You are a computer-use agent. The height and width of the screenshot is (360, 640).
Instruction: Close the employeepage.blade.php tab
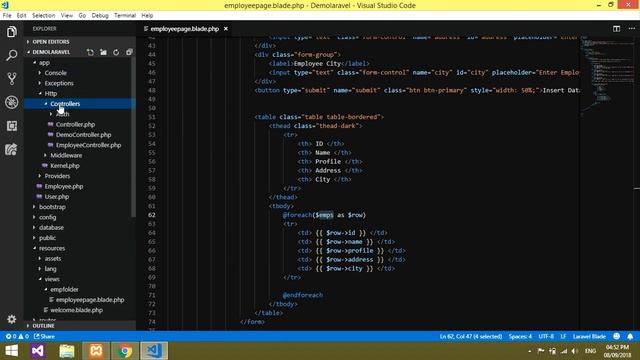[x=226, y=29]
